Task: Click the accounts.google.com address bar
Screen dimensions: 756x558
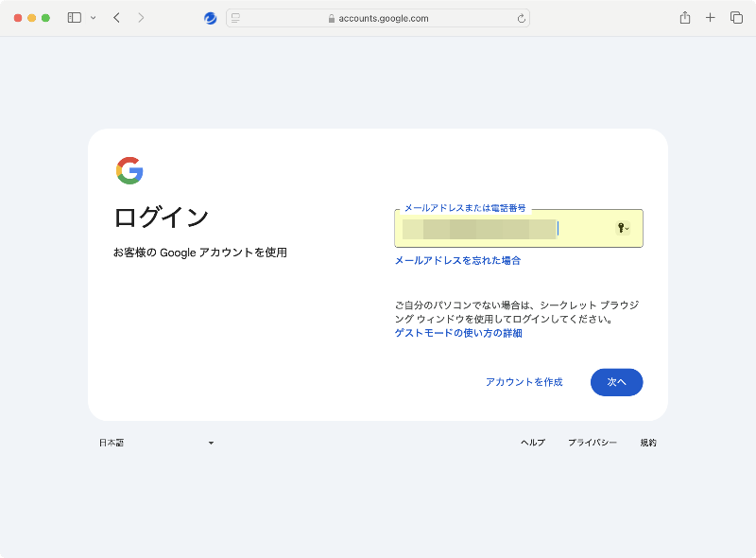Action: (378, 18)
